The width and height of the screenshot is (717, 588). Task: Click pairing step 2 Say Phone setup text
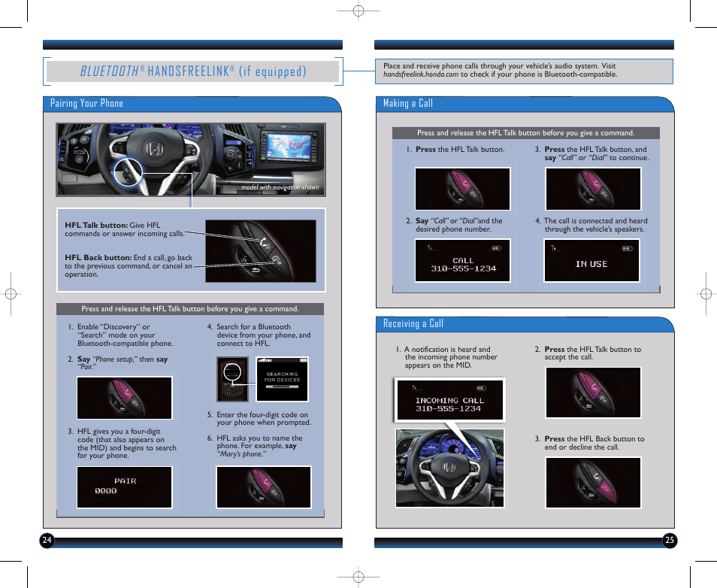[x=118, y=362]
